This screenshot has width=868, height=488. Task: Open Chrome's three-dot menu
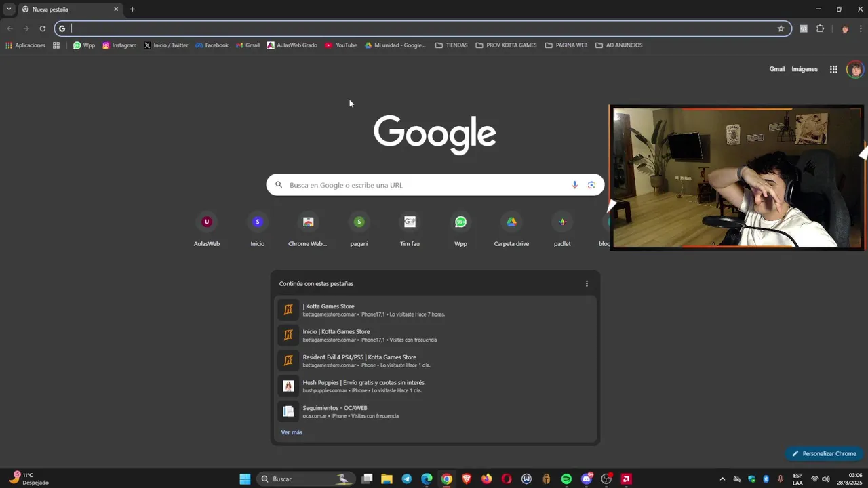click(861, 28)
